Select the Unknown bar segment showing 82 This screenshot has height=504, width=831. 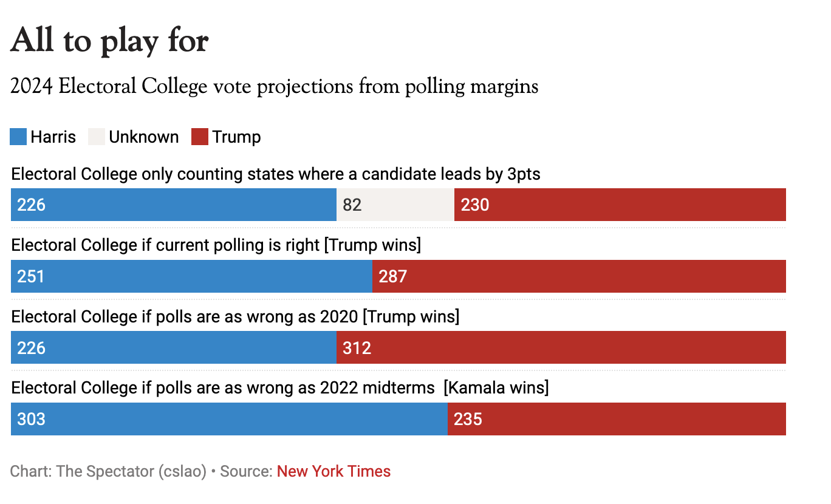[x=395, y=205]
